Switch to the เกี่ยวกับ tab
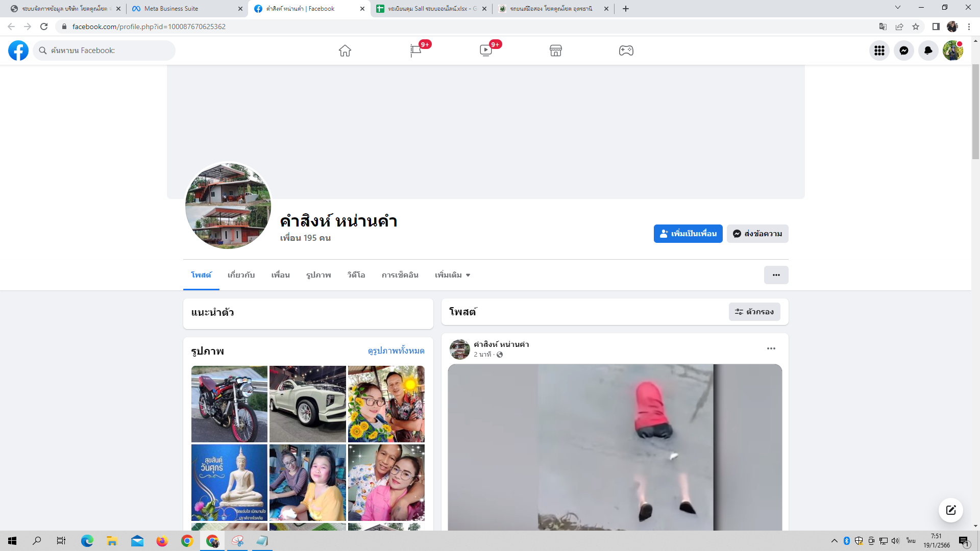The width and height of the screenshot is (980, 551). pyautogui.click(x=241, y=275)
